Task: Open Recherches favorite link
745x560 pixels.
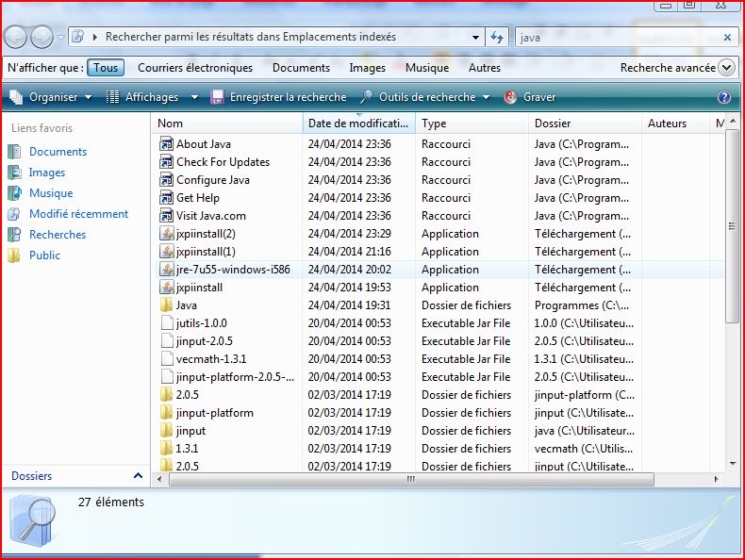Action: click(58, 235)
